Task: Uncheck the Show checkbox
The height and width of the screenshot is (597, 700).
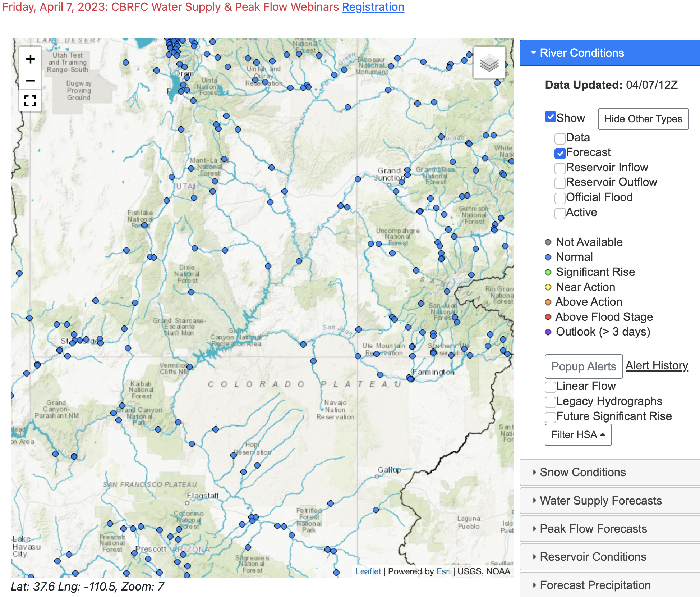Action: click(550, 117)
